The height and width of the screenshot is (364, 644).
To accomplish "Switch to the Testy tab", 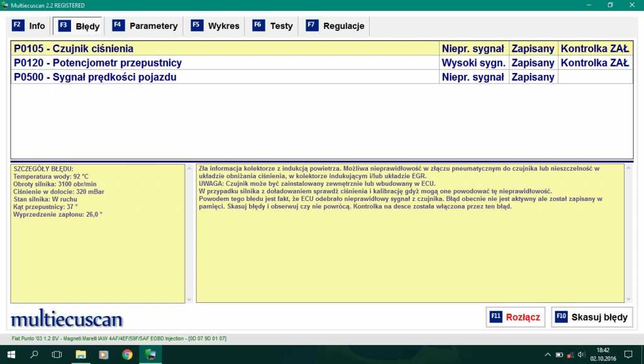I will (x=273, y=26).
